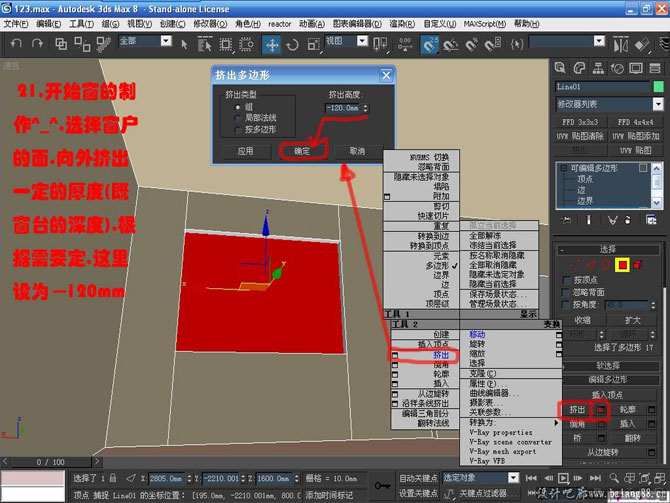Click the 挤出高度 value field

click(343, 108)
